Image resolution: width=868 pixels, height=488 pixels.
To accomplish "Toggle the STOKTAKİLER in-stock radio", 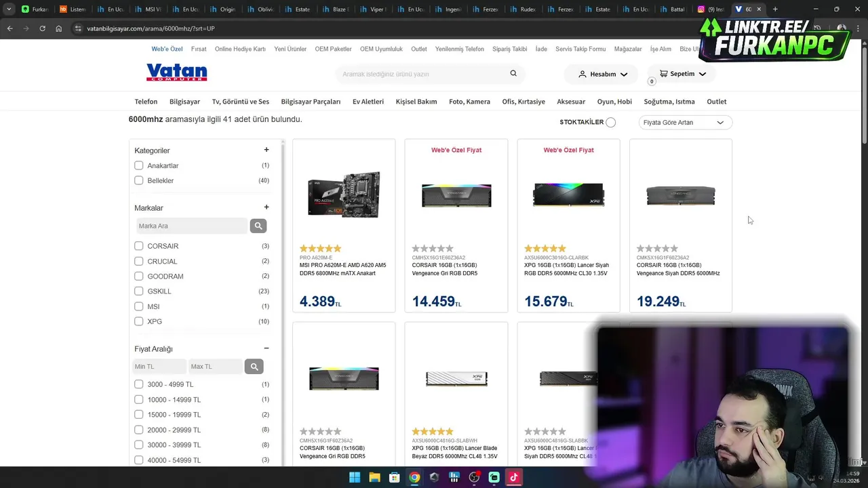I will tap(611, 123).
